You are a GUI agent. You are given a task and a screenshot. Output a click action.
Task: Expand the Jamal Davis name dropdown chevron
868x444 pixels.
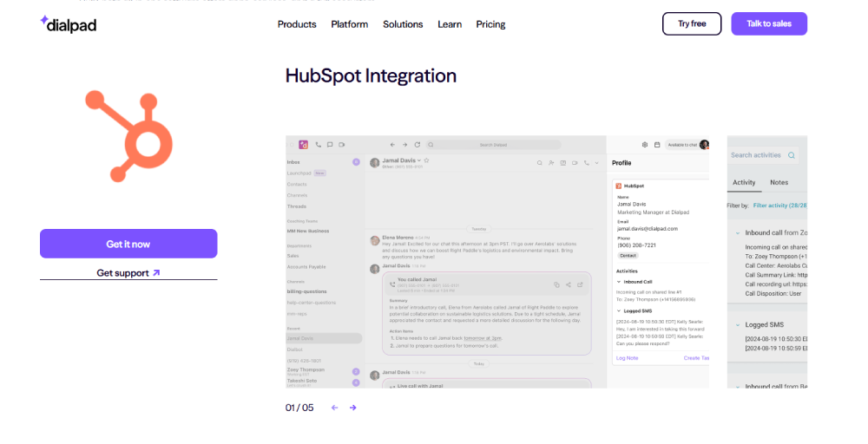pos(419,160)
